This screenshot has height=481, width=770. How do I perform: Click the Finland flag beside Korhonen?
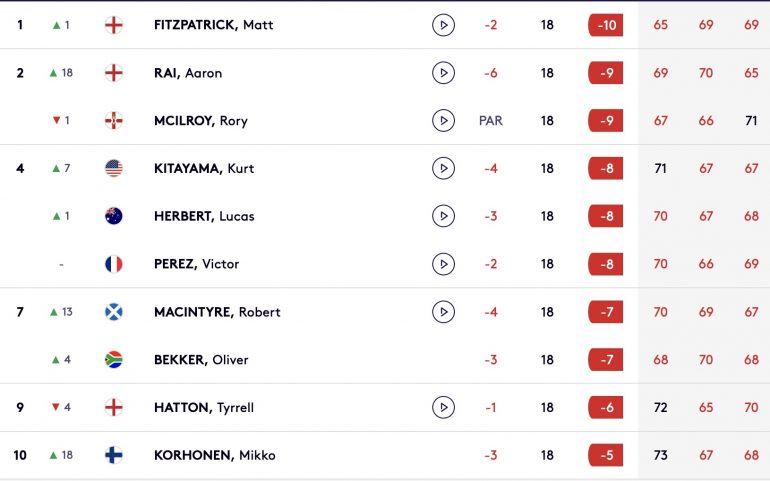113,455
